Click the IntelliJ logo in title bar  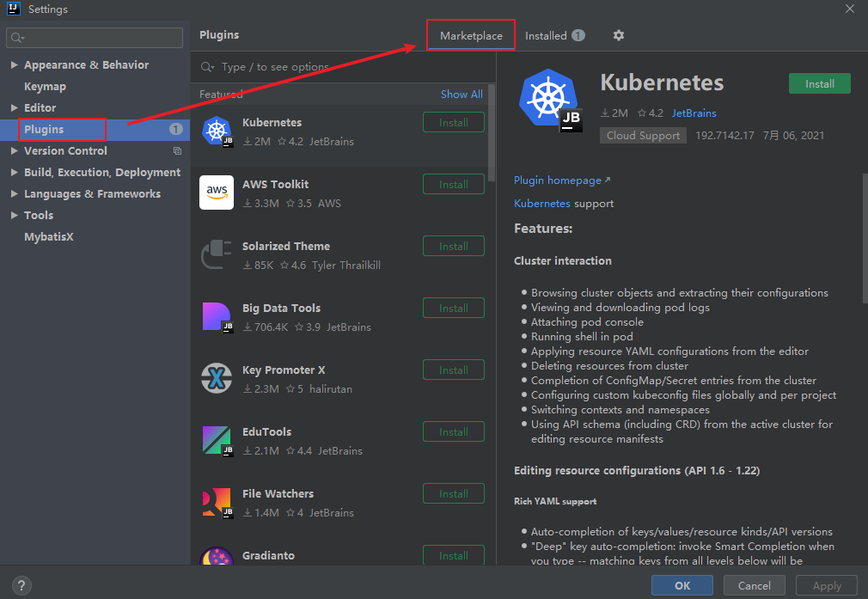coord(13,9)
